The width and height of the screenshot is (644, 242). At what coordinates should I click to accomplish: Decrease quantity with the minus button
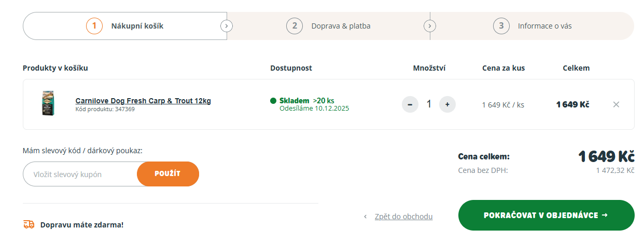pyautogui.click(x=410, y=104)
